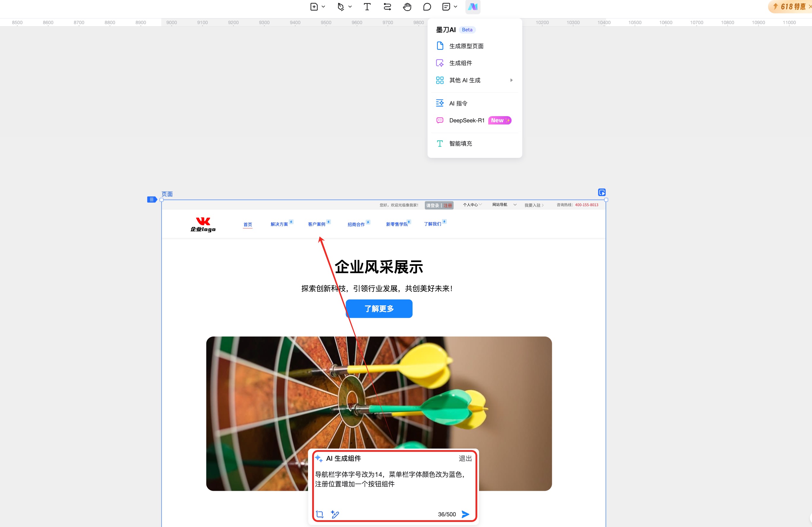Toggle the 墨刀AI toolbar button
The width and height of the screenshot is (812, 527).
[x=473, y=7]
